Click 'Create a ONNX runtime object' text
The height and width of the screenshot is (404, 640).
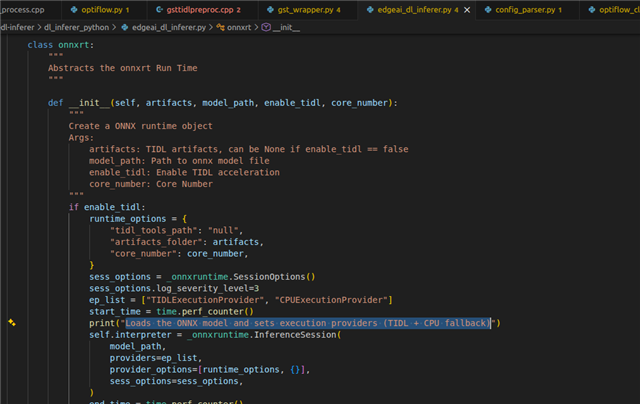click(140, 126)
